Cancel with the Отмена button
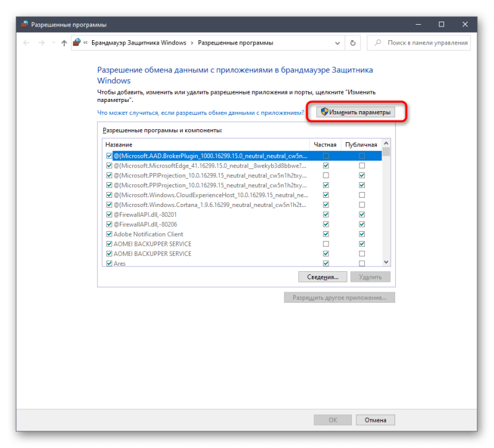Viewport: 494px width, 448px height. tap(375, 420)
